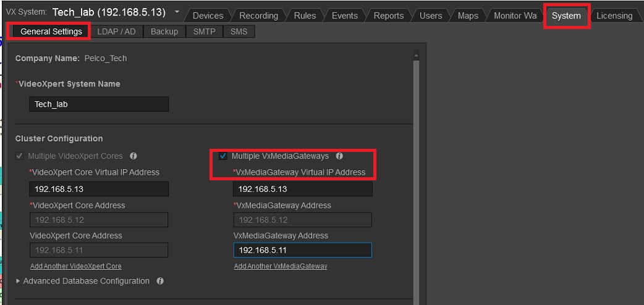The width and height of the screenshot is (644, 305).
Task: Go to the Reports tab
Action: [389, 15]
